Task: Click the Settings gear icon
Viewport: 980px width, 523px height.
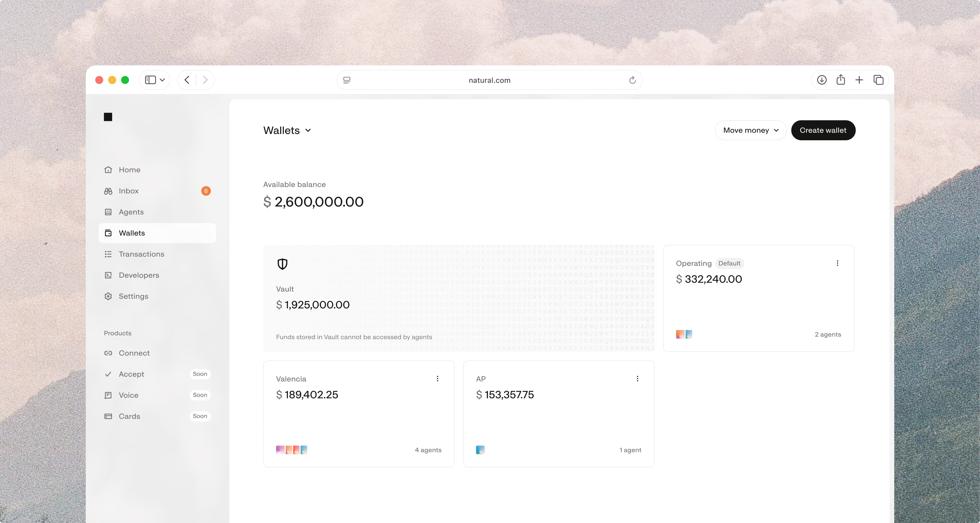Action: click(x=108, y=296)
